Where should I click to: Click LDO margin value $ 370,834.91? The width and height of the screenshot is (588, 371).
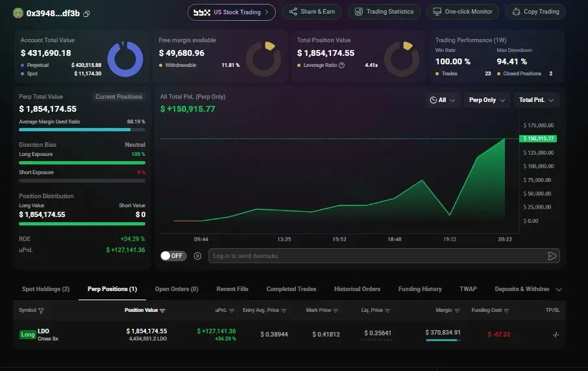click(x=443, y=332)
